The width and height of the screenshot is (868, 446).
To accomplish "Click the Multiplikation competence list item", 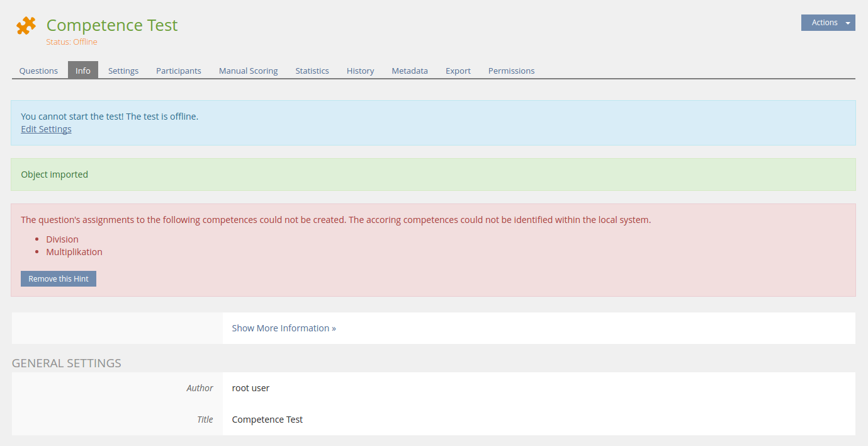I will pyautogui.click(x=74, y=252).
